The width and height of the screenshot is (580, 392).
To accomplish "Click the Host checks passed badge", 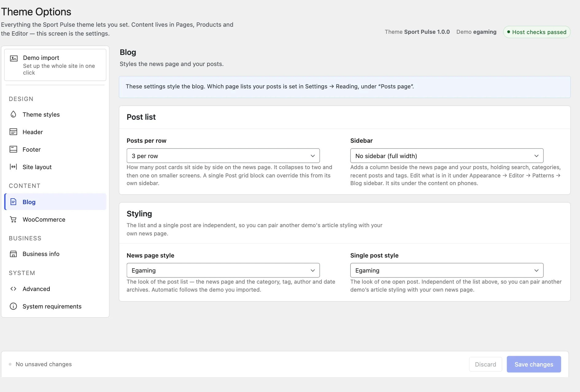I will click(x=537, y=32).
